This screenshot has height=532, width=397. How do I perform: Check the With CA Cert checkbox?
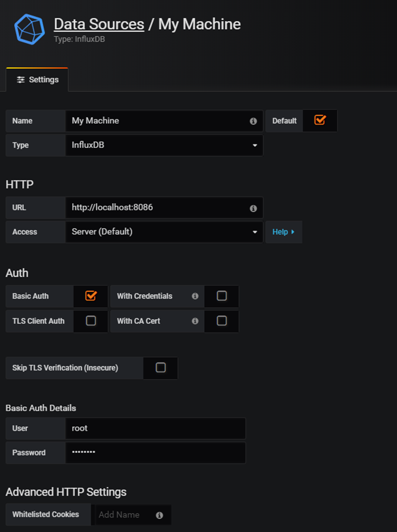pos(222,321)
